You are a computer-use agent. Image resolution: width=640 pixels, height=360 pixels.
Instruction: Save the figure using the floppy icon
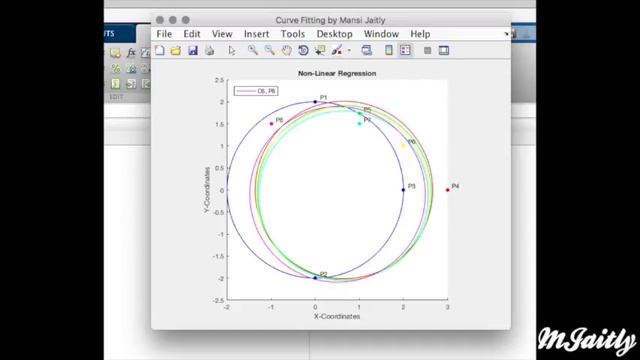pos(193,50)
